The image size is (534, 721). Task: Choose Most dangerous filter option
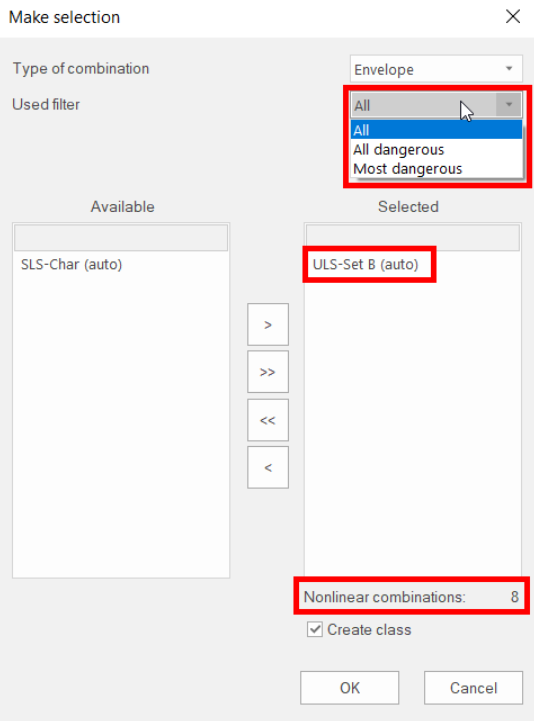pyautogui.click(x=436, y=169)
